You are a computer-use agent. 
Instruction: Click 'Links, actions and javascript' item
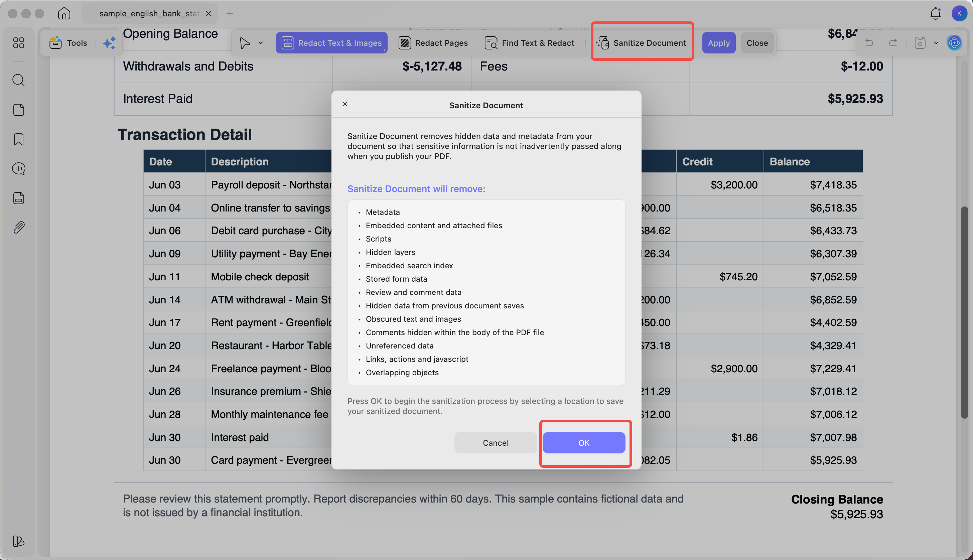click(417, 359)
